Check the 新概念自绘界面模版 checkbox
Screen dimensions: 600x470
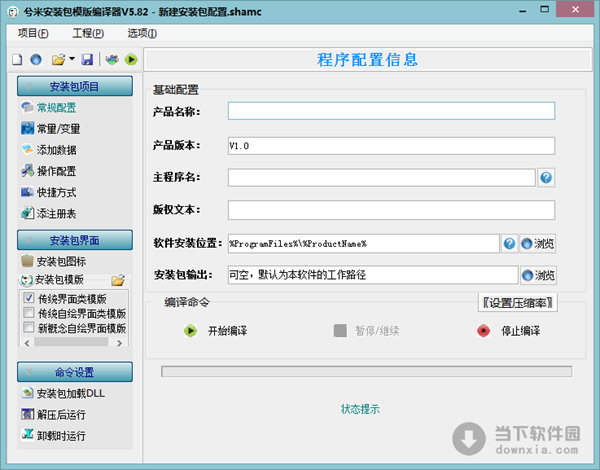pos(29,327)
